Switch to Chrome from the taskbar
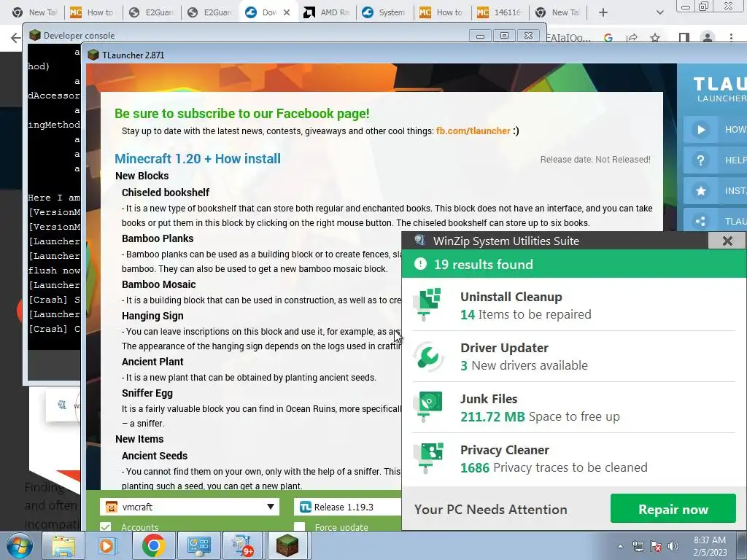 (153, 545)
